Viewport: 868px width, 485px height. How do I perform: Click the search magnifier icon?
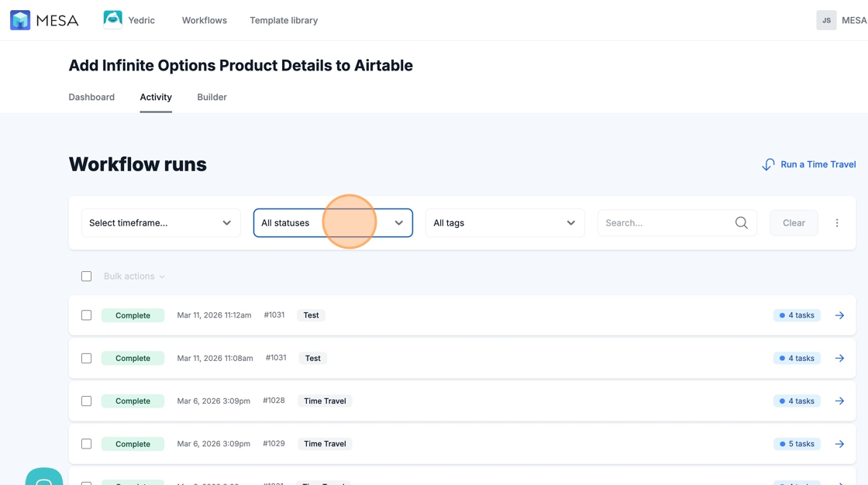click(741, 223)
